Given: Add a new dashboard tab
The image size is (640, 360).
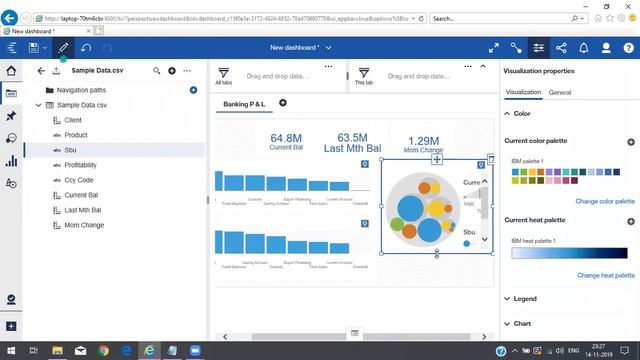Looking at the screenshot, I should pos(283,103).
